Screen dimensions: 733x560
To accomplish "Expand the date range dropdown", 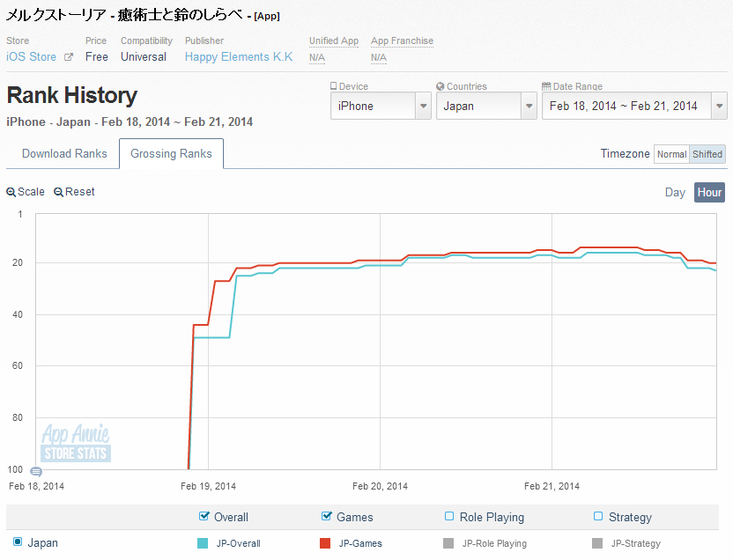I will click(x=633, y=106).
